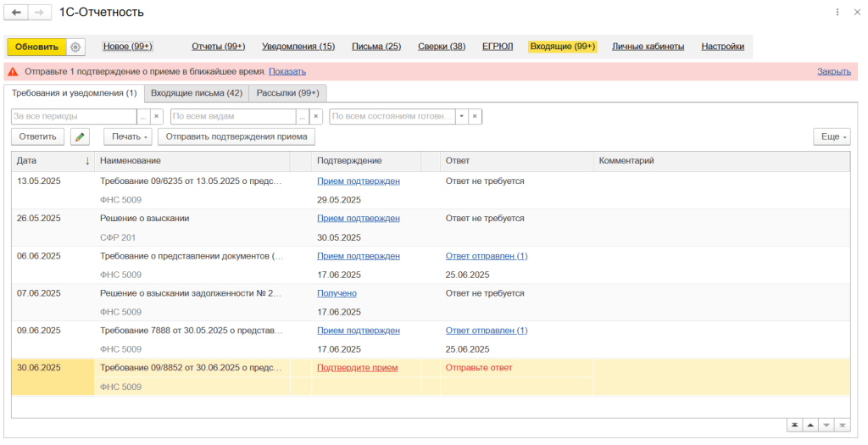
Task: Click the back navigation arrow
Action: click(x=16, y=13)
